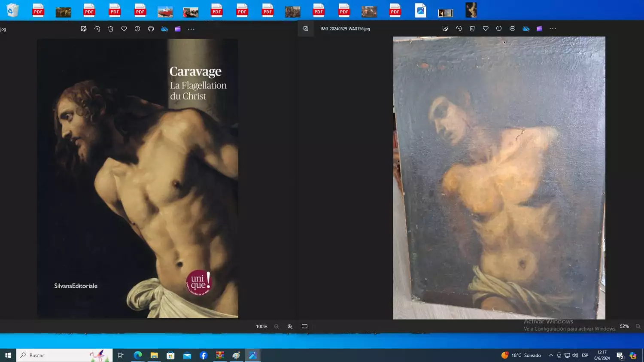Open the 18°C Soleado weather widget

[x=521, y=355]
